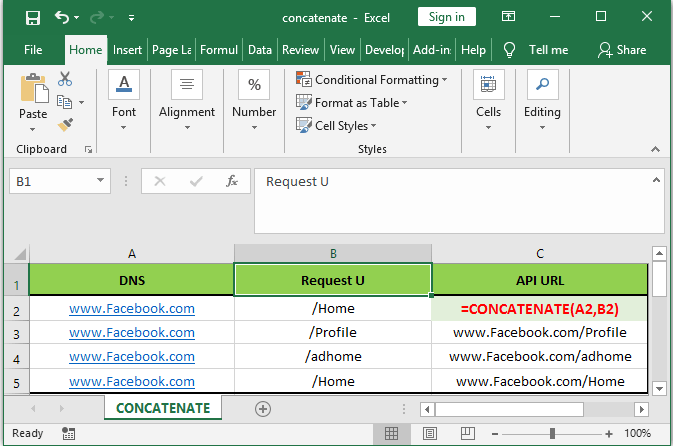The height and width of the screenshot is (446, 673).
Task: Expand the Number group
Action: point(254,100)
